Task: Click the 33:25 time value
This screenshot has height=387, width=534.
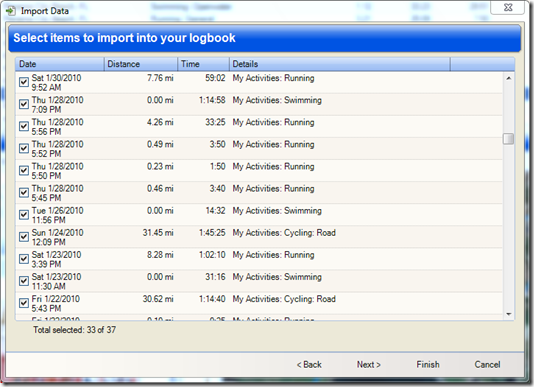Action: tap(215, 122)
